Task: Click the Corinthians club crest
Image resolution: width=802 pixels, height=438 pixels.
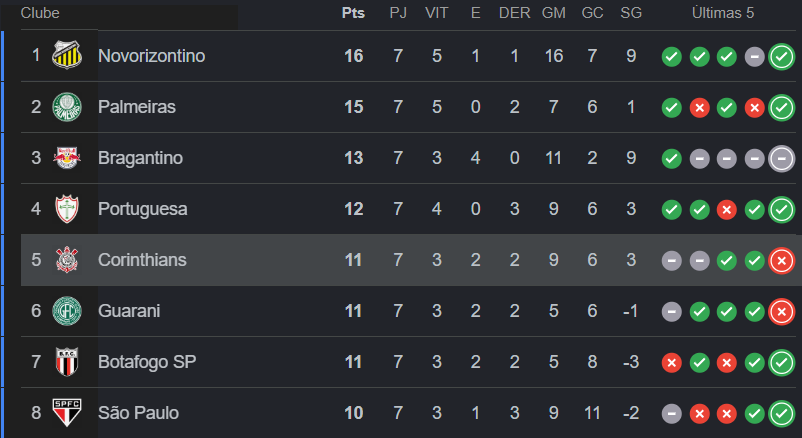Action: (67, 260)
